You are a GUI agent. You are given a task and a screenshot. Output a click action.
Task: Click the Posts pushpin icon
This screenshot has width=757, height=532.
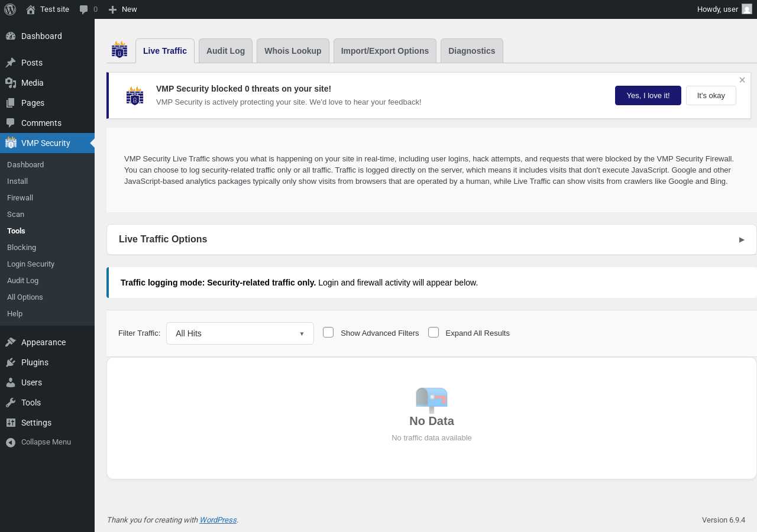click(x=11, y=63)
